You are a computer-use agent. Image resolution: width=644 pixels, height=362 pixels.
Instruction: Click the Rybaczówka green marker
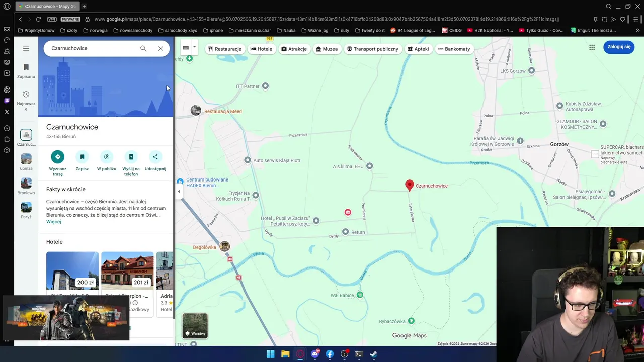click(411, 321)
